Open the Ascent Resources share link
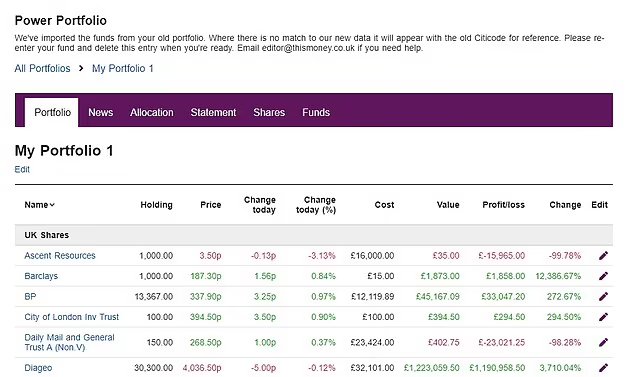 pyautogui.click(x=60, y=256)
